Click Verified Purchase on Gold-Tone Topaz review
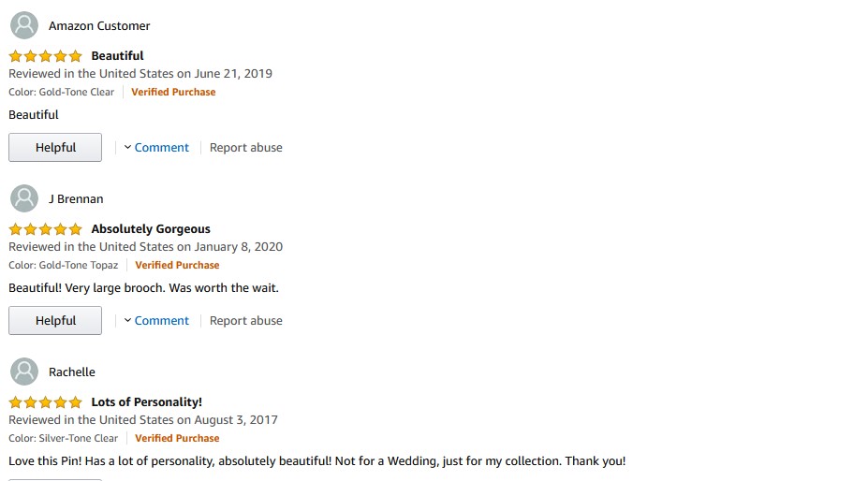 click(177, 265)
